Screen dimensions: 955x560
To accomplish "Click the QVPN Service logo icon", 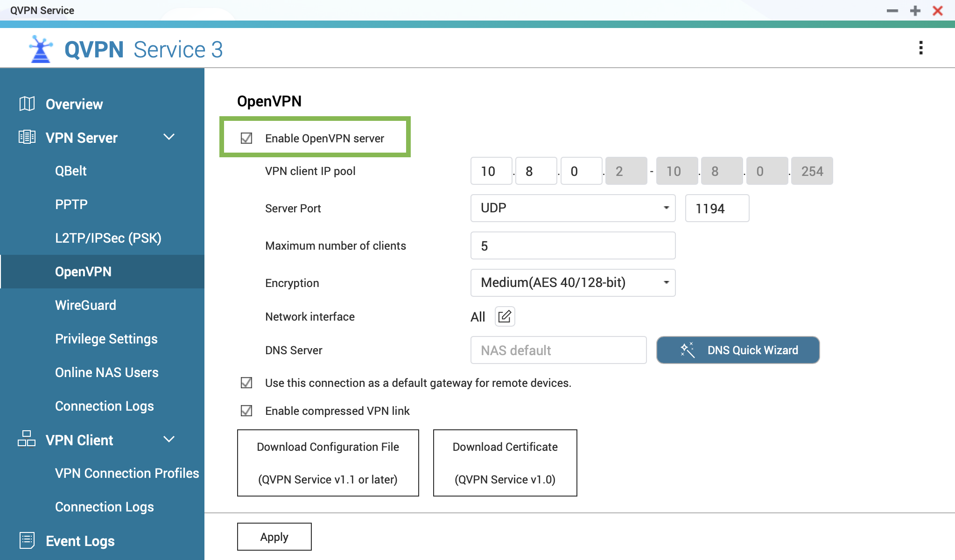I will [40, 48].
